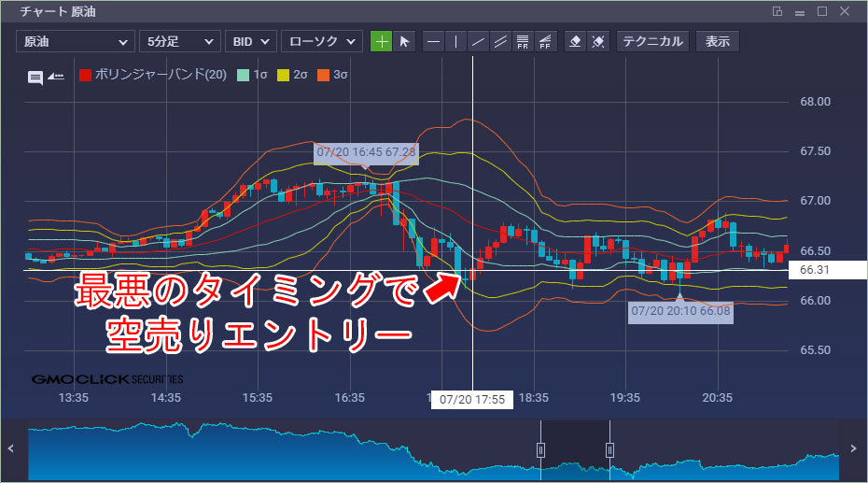Click the selected range window in overview
The image size is (868, 483).
[x=575, y=449]
